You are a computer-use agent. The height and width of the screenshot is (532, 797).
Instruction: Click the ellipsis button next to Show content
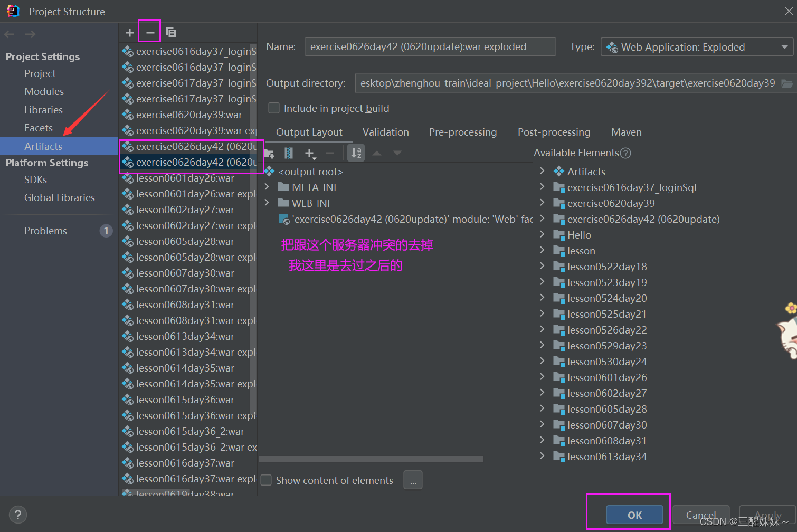tap(413, 480)
